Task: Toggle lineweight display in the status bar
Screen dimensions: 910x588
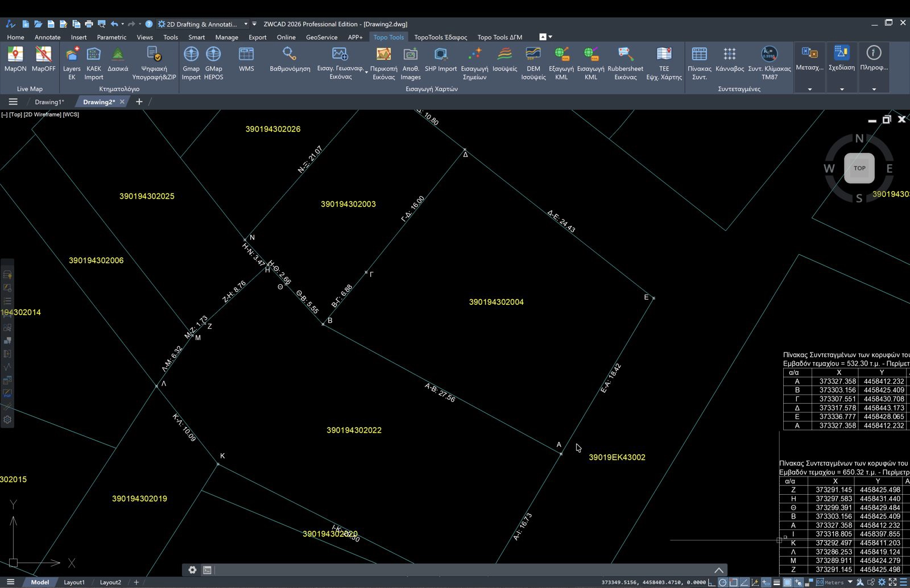Action: coord(777,582)
